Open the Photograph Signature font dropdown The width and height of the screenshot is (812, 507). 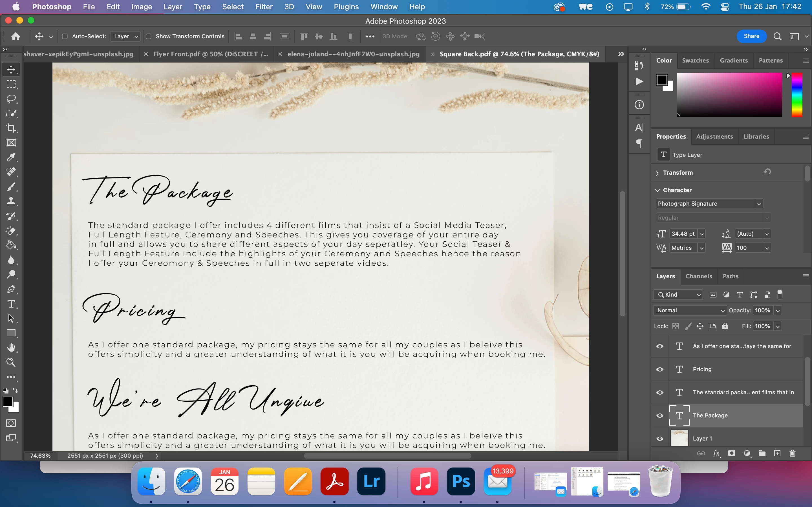coord(759,204)
